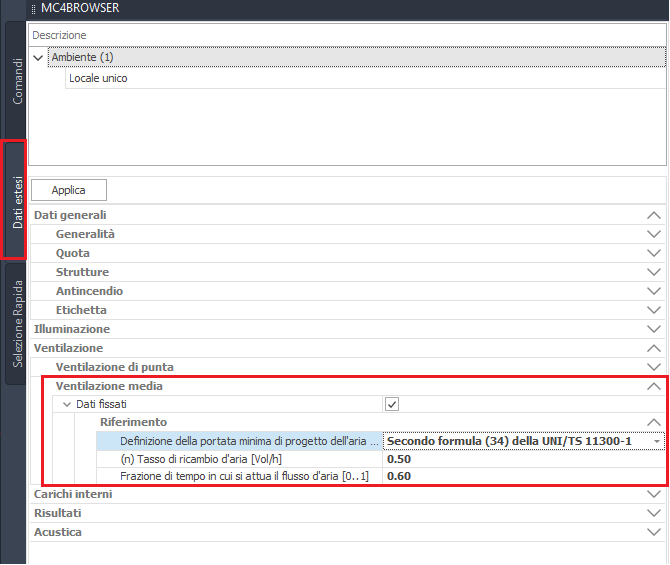Open the Definizione della portata minima dropdown
Viewport: 670px width, 565px height.
[657, 441]
